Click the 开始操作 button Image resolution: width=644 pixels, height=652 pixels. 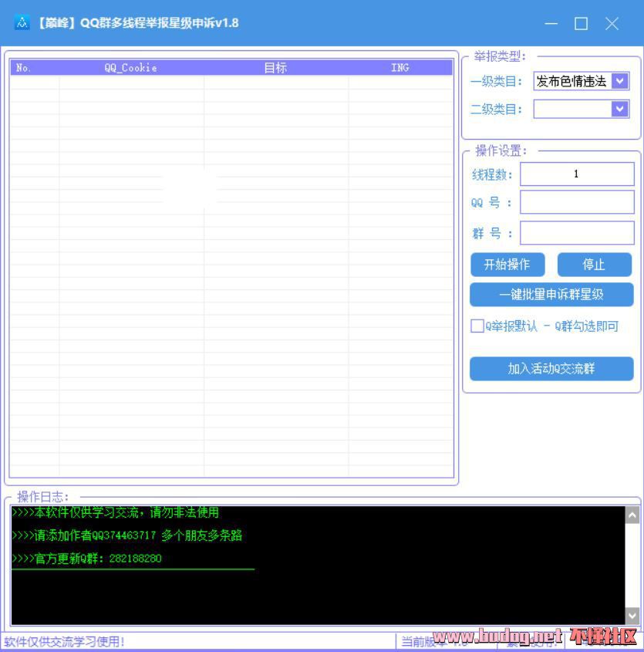[x=507, y=265]
